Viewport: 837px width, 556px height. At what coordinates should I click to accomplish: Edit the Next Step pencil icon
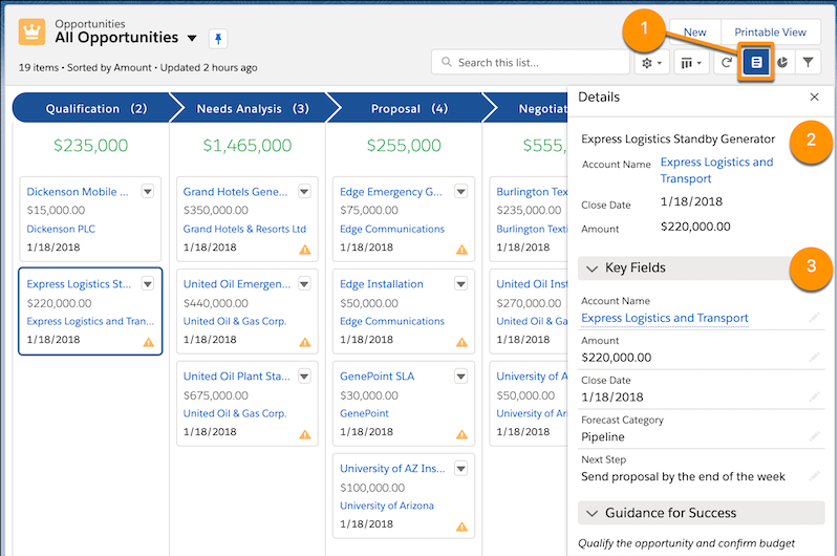pyautogui.click(x=814, y=476)
